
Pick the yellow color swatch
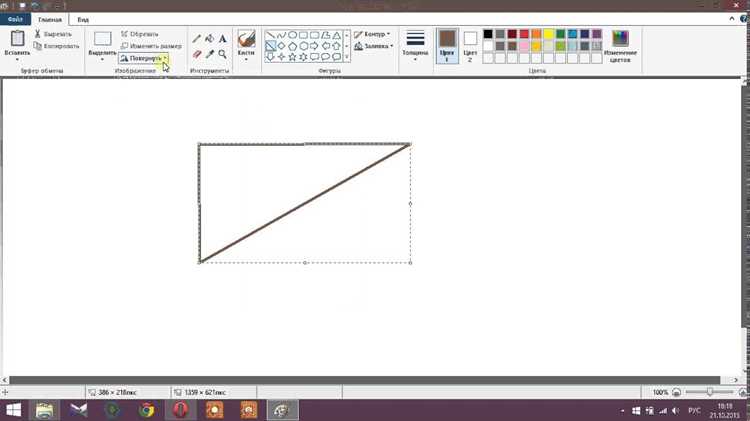pos(548,34)
